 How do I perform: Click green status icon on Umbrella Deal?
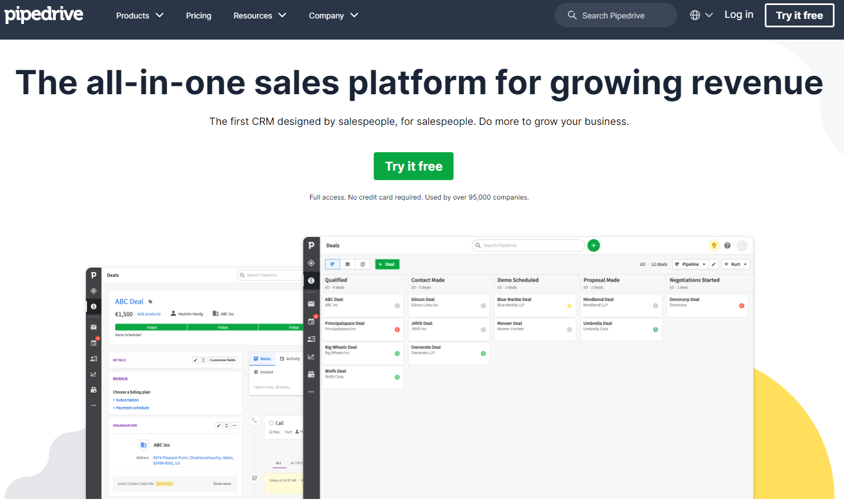655,329
